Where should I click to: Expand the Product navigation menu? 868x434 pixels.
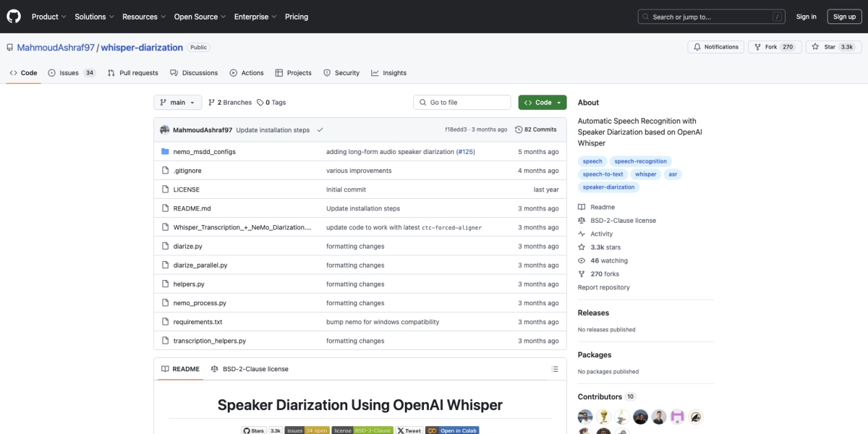pos(48,17)
